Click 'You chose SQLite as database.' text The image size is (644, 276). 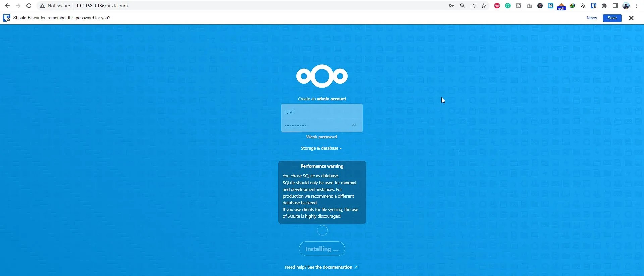(x=311, y=176)
